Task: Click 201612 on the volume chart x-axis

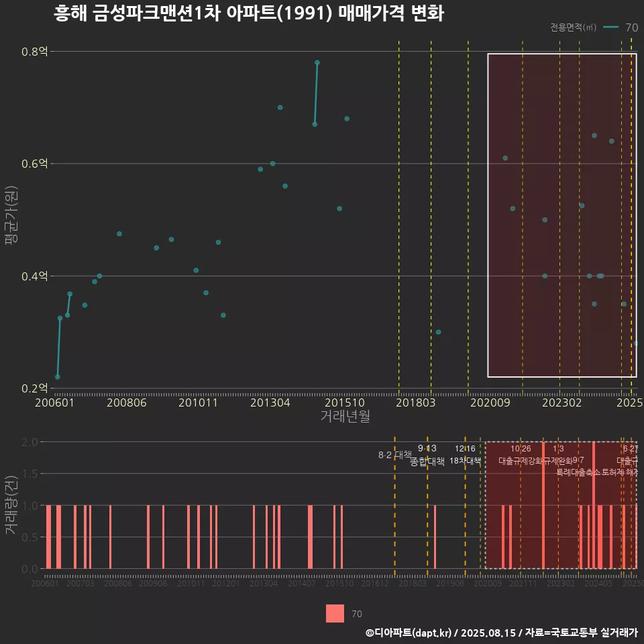Action: 374,583
